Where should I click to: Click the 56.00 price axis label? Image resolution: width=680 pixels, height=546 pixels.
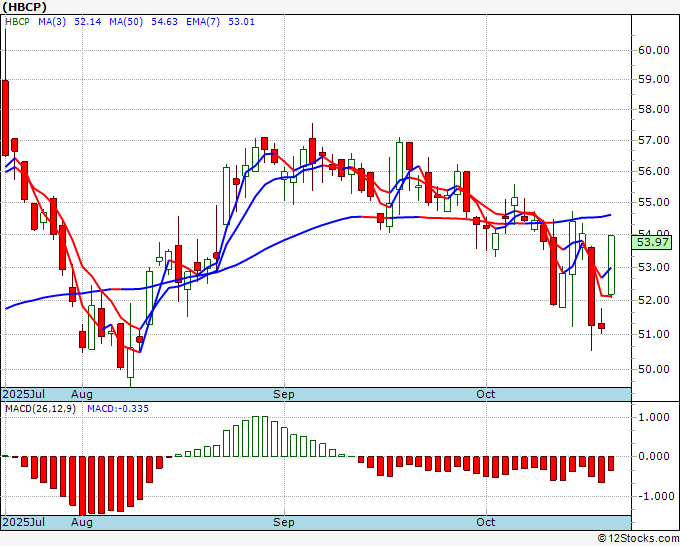(654, 171)
